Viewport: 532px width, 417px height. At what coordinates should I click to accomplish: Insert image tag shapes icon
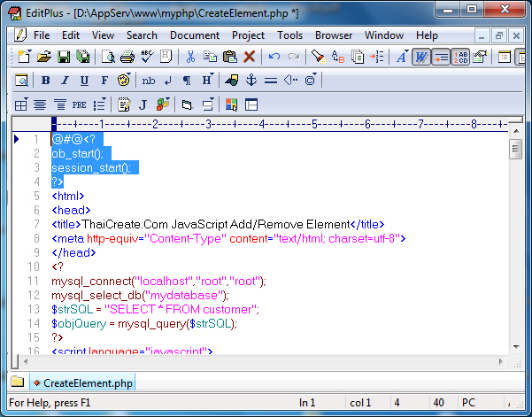(232, 81)
